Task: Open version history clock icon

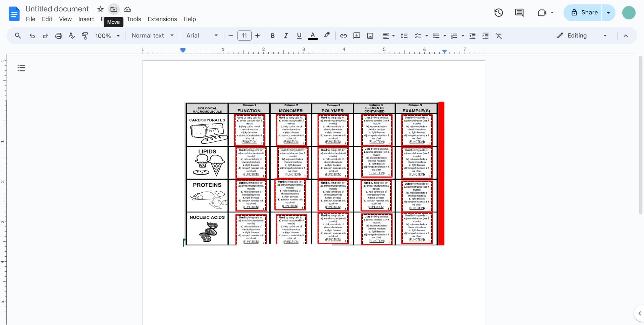Action: (498, 13)
